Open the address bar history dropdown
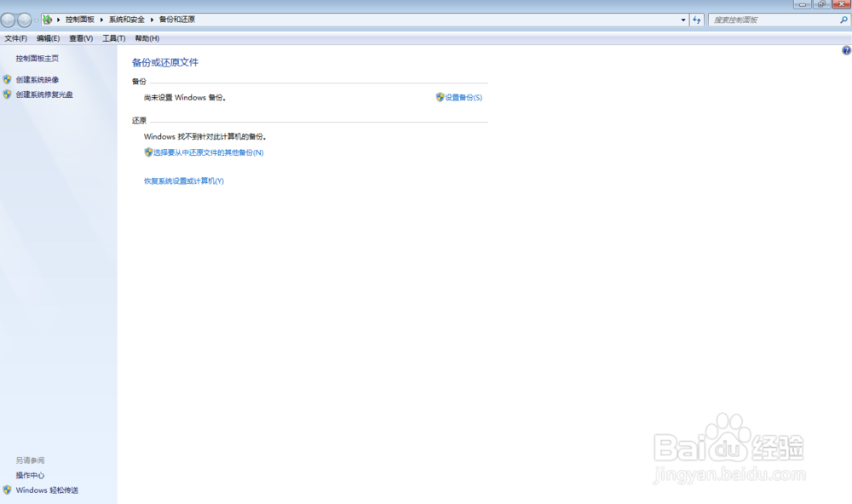Image resolution: width=852 pixels, height=504 pixels. point(683,20)
